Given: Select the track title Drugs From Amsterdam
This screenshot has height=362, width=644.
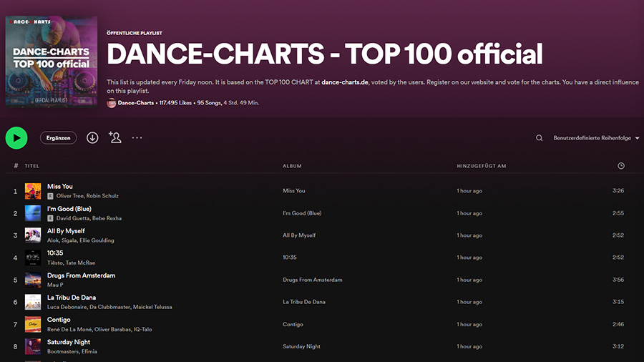Looking at the screenshot, I should click(82, 275).
